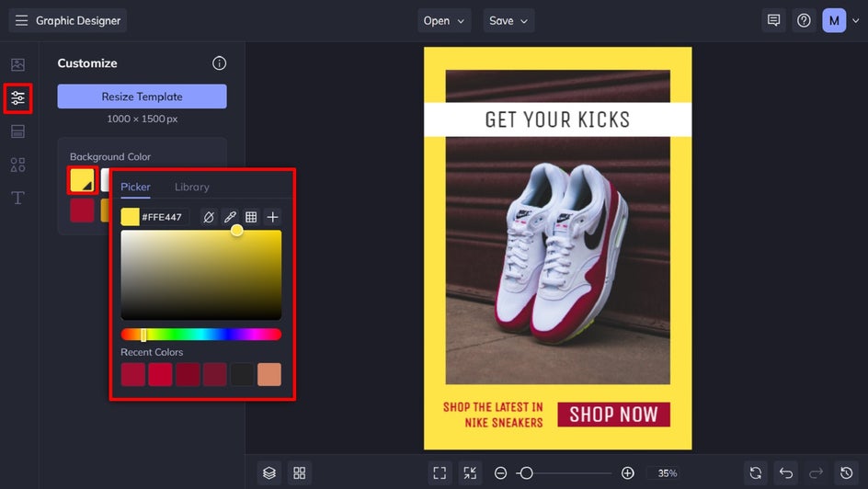
Task: Pick the black recent color swatch
Action: point(242,374)
